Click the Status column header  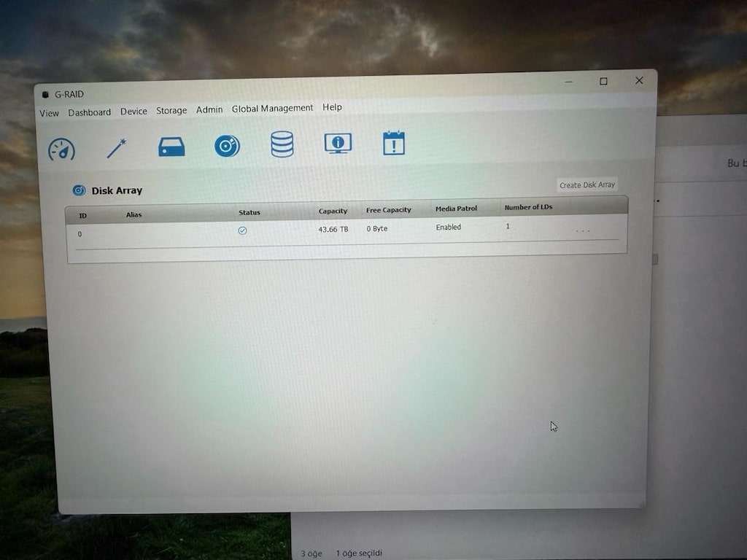click(x=249, y=212)
